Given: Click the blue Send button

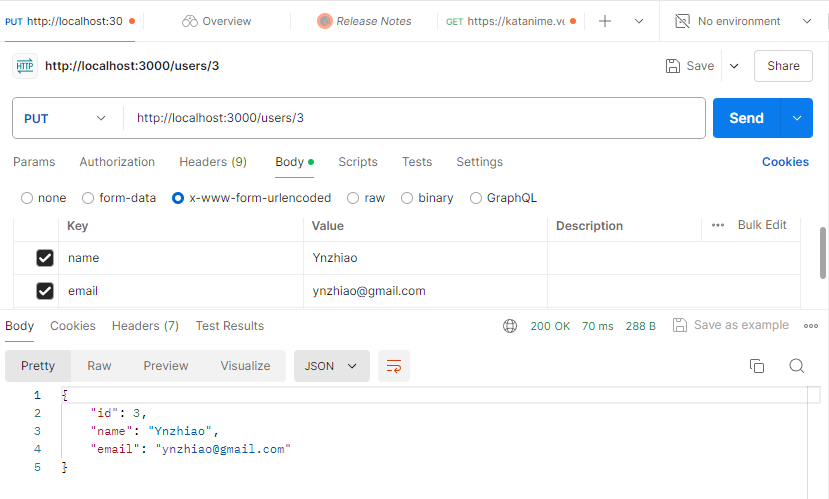Looking at the screenshot, I should click(x=746, y=118).
